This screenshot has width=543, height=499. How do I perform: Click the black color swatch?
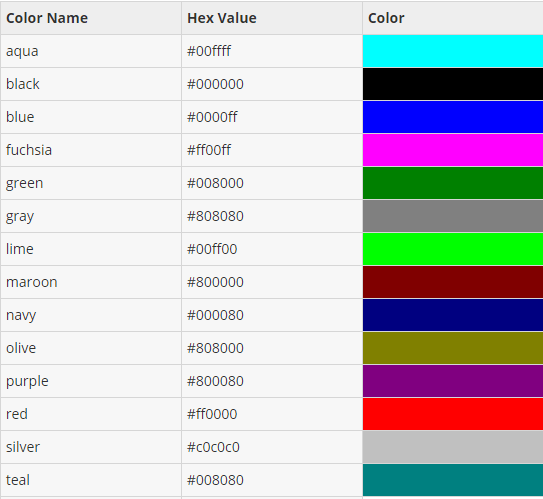pos(453,84)
